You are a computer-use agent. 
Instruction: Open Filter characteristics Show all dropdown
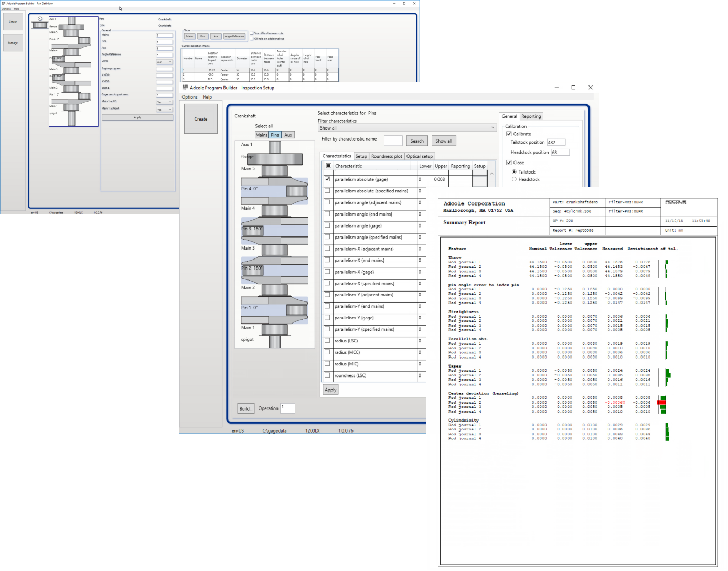coord(407,128)
